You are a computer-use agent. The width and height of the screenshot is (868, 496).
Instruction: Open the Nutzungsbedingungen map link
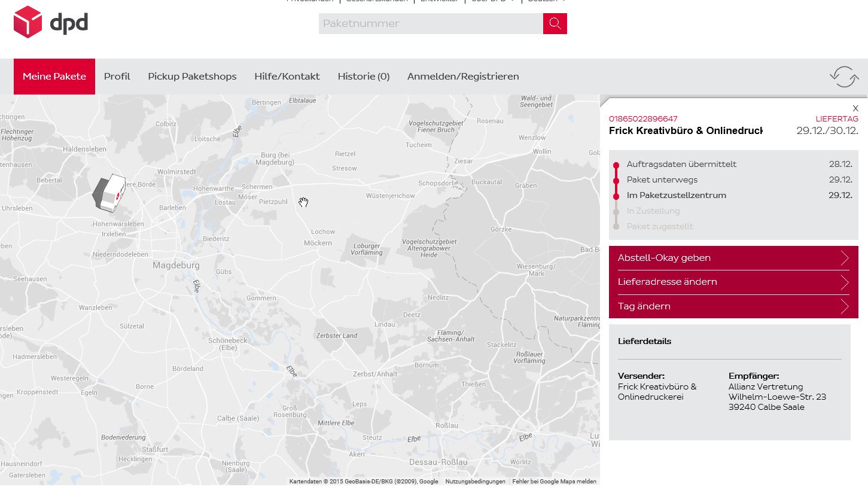pyautogui.click(x=475, y=481)
